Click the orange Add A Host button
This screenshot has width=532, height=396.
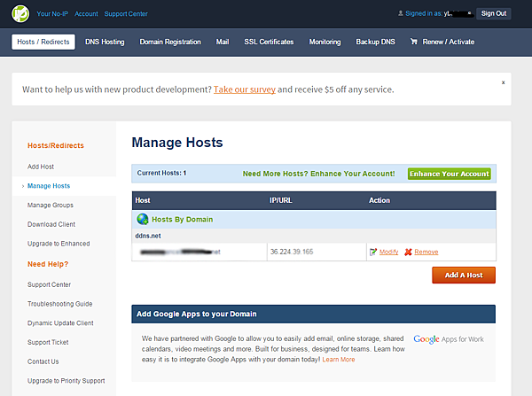[x=464, y=275]
